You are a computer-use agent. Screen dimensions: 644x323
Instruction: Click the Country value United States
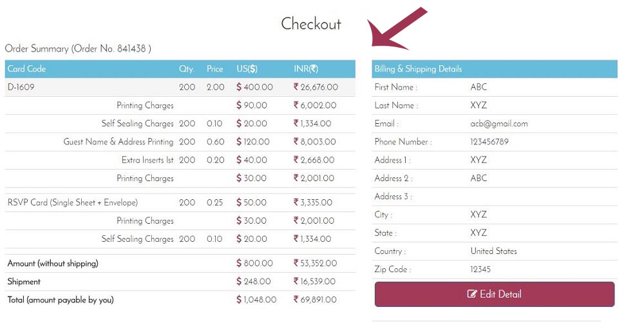(x=494, y=251)
